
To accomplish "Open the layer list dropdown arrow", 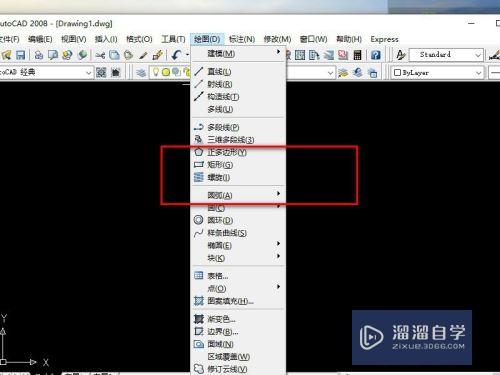I will coord(330,73).
